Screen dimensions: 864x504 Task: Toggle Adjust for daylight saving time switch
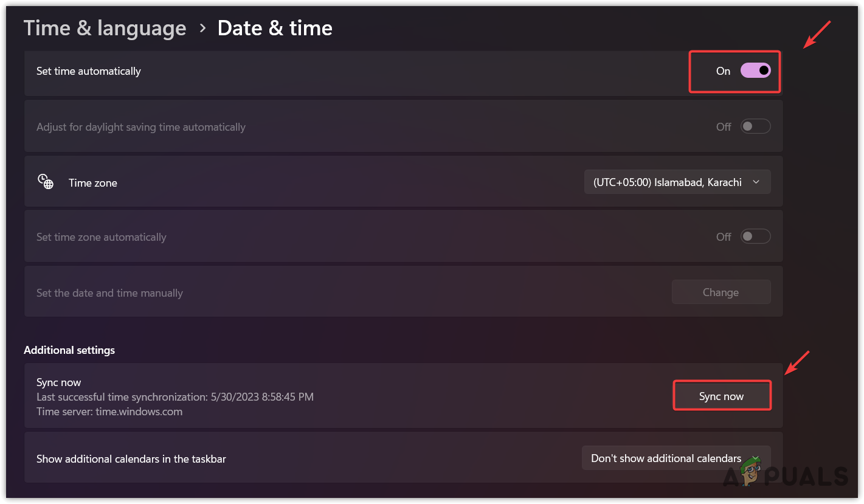tap(755, 126)
